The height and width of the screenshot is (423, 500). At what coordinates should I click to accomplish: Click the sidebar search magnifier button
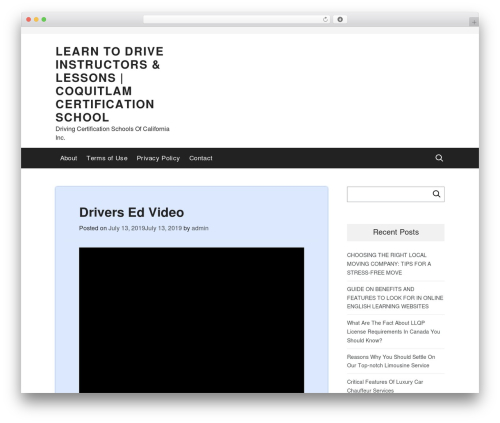click(436, 194)
